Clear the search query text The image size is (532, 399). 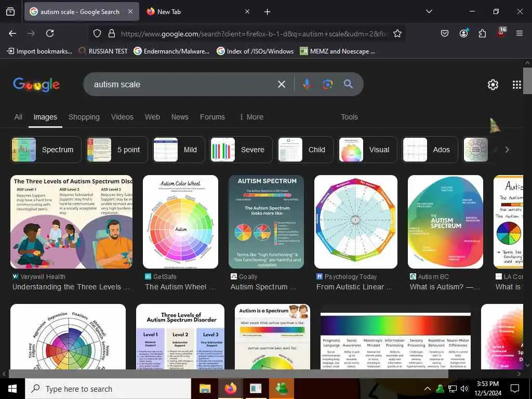(x=281, y=84)
